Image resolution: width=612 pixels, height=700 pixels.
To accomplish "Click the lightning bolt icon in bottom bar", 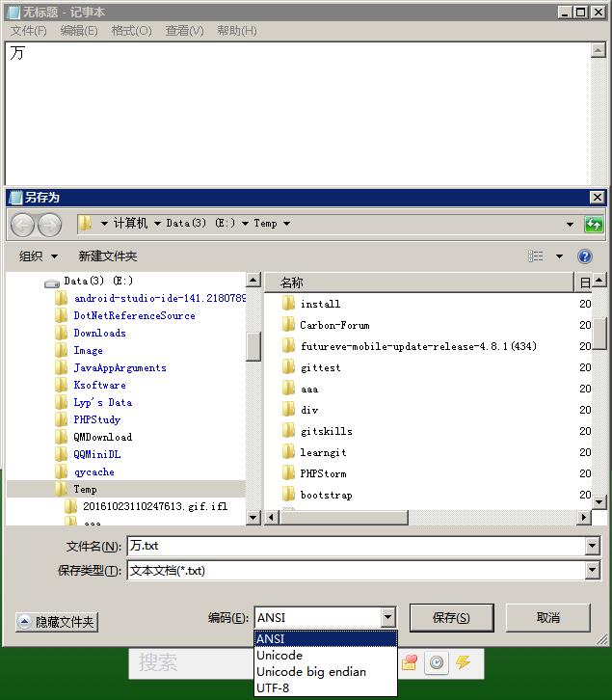I will pyautogui.click(x=463, y=662).
